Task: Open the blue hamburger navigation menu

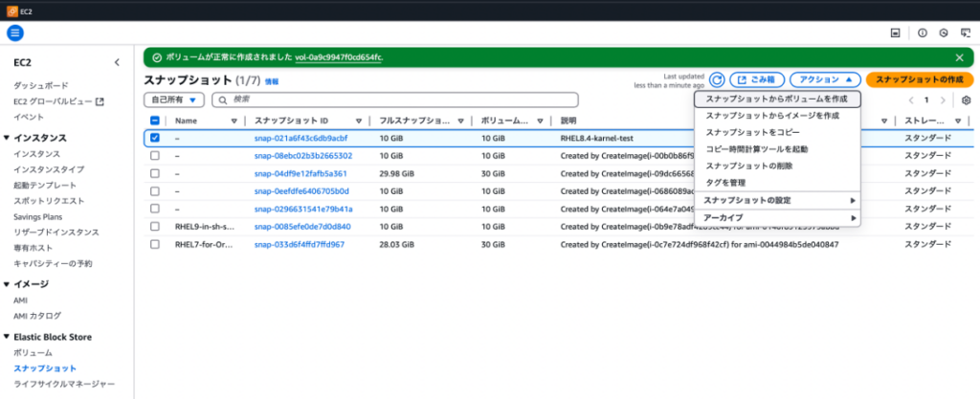Action: tap(15, 33)
